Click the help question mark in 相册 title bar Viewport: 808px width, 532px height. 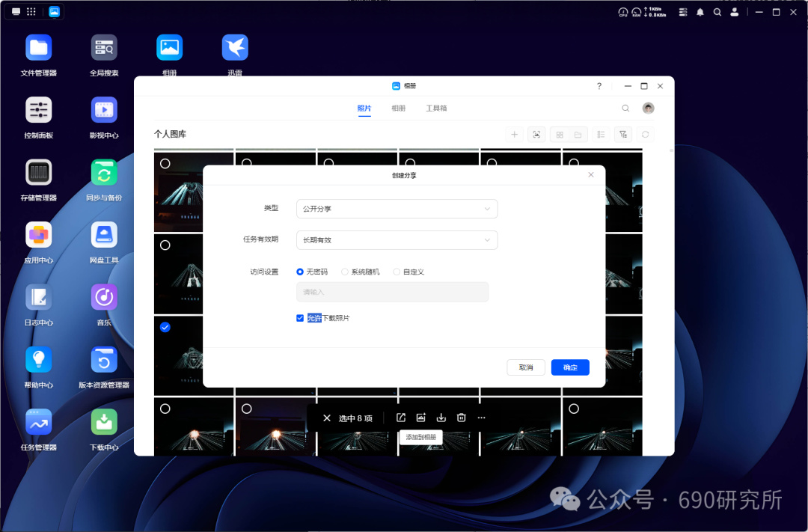tap(599, 86)
